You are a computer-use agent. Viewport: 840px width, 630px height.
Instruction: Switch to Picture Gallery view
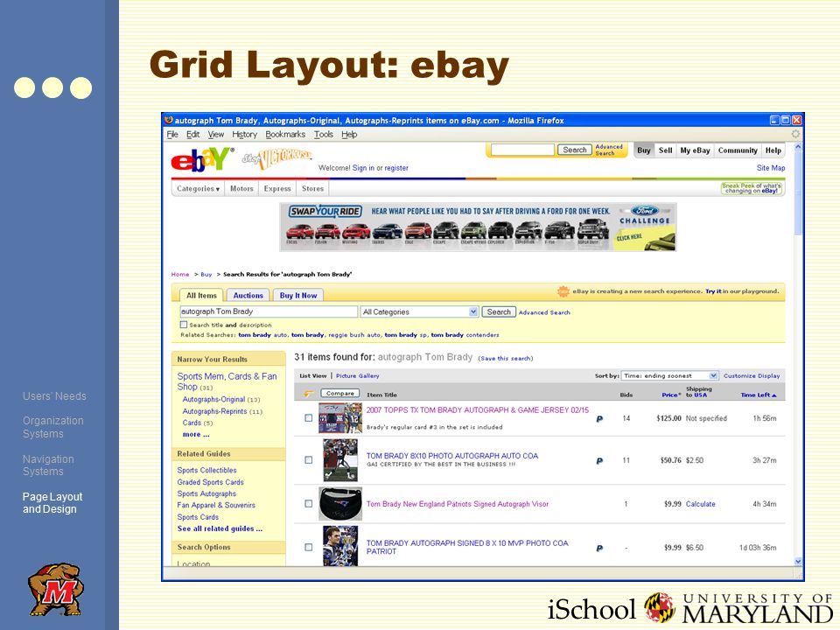point(357,376)
